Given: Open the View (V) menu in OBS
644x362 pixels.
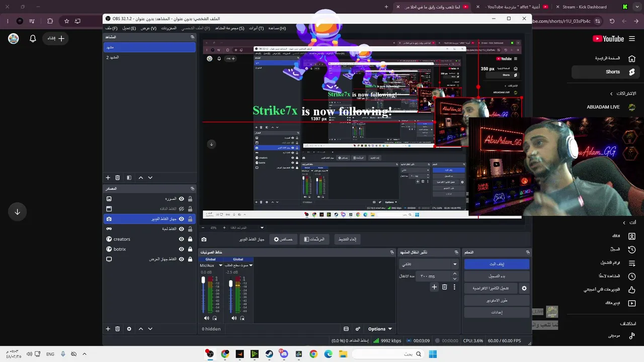Looking at the screenshot, I should pos(148,28).
